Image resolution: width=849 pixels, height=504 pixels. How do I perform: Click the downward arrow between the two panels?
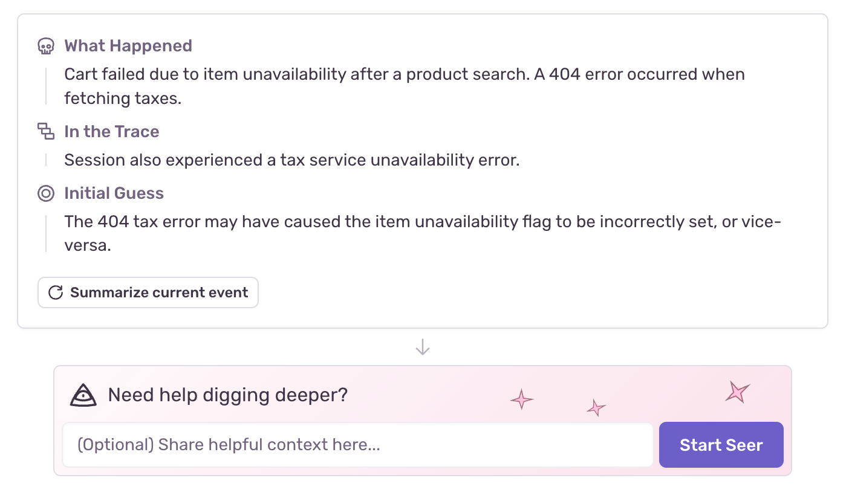point(423,347)
